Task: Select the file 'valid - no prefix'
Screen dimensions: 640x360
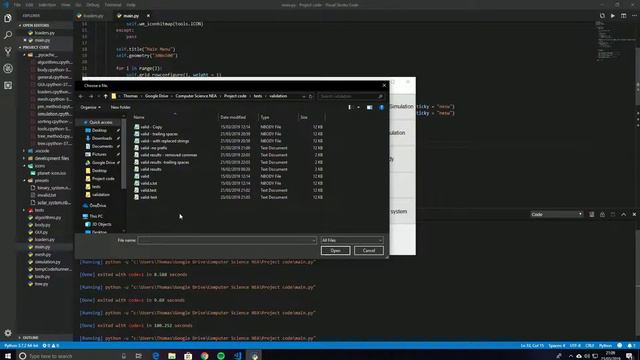Action: tap(153, 148)
